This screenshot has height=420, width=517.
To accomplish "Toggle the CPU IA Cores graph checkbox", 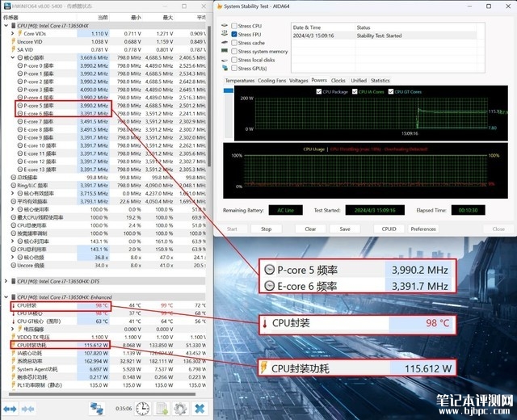I will click(355, 91).
